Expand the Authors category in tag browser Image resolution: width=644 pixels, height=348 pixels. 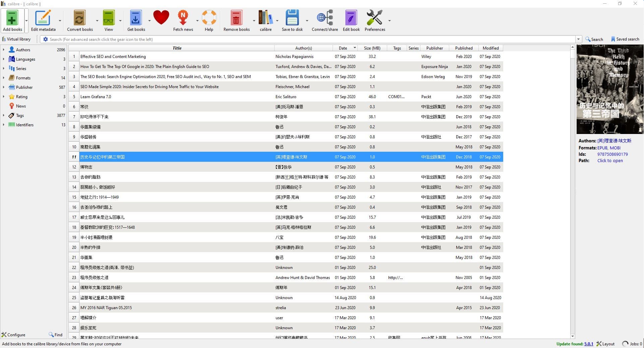click(4, 50)
